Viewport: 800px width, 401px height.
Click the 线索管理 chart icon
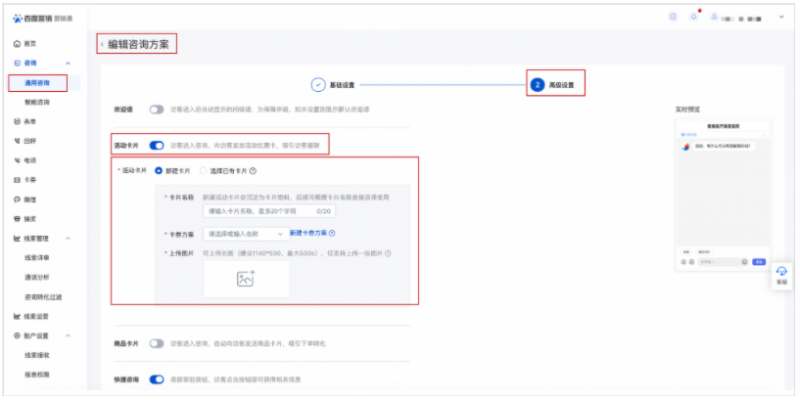point(17,238)
